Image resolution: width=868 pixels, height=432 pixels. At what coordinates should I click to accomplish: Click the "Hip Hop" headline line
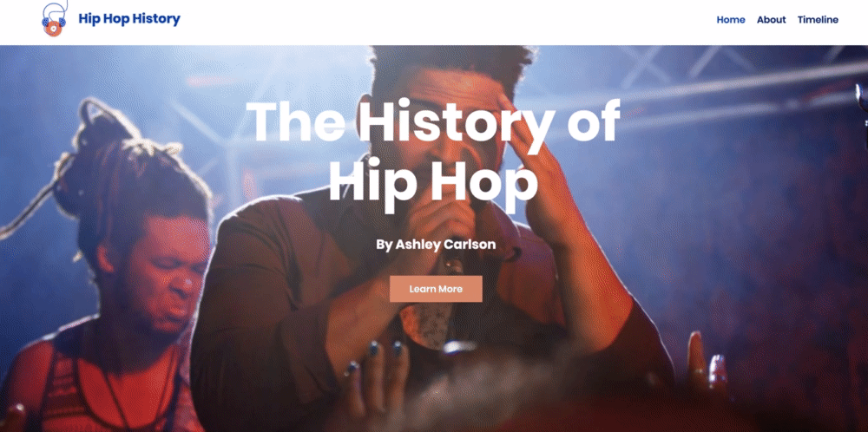pyautogui.click(x=433, y=182)
